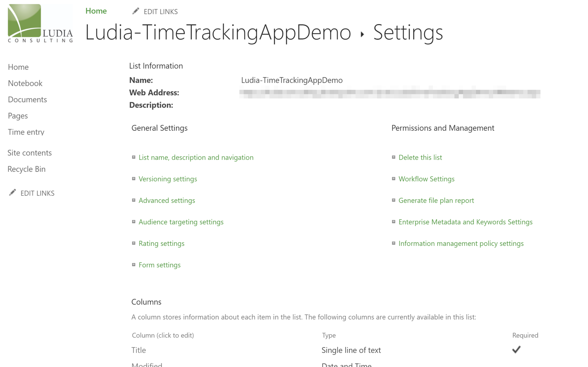The height and width of the screenshot is (367, 588).
Task: Open the Time entry page
Action: coord(26,132)
